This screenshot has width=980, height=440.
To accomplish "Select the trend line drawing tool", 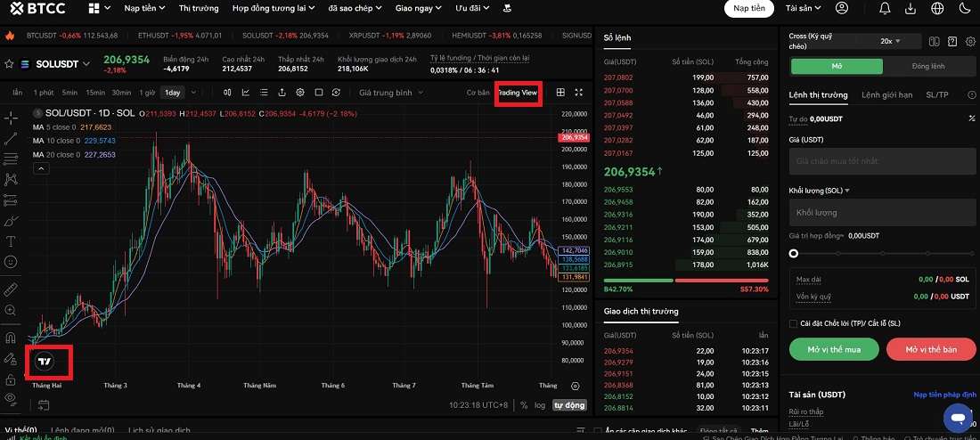I will click(11, 139).
